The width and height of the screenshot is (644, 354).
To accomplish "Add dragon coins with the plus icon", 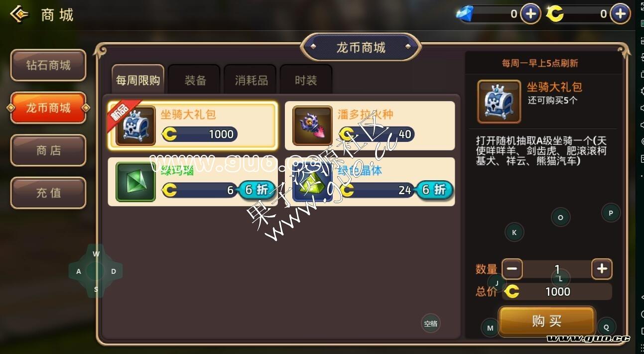I will 620,14.
